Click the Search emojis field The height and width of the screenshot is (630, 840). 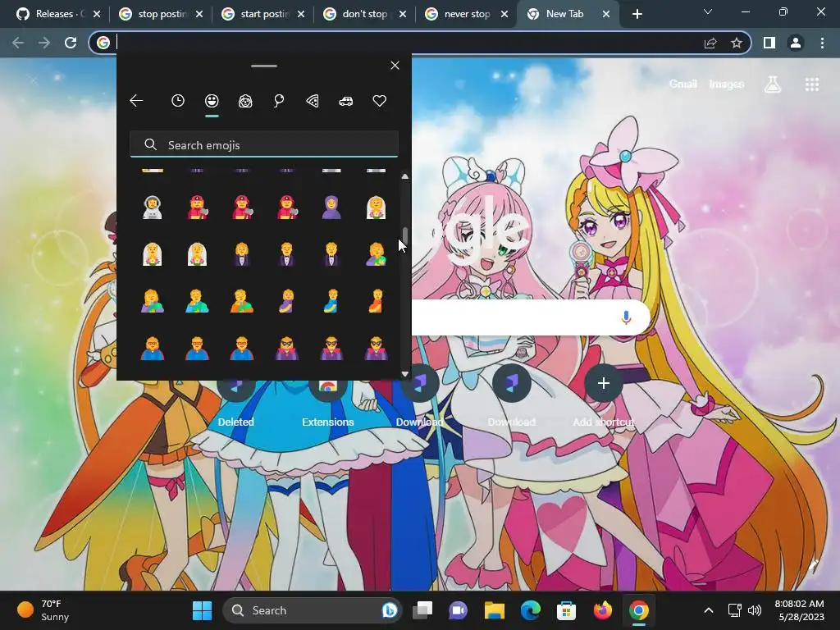(264, 144)
